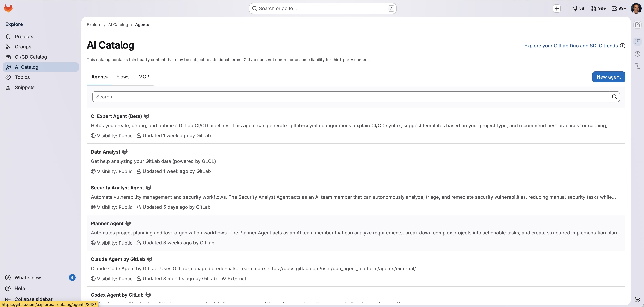Click GitLab badge beside Planner Agent
The width and height of the screenshot is (644, 307).
pos(128,223)
